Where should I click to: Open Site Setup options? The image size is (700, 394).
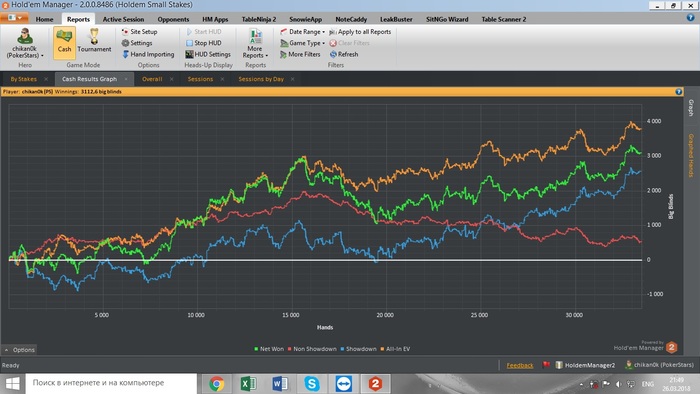pyautogui.click(x=139, y=32)
